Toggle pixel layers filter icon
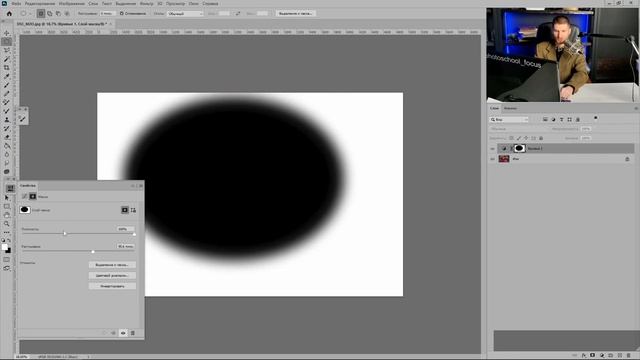The width and height of the screenshot is (640, 360). pyautogui.click(x=545, y=120)
